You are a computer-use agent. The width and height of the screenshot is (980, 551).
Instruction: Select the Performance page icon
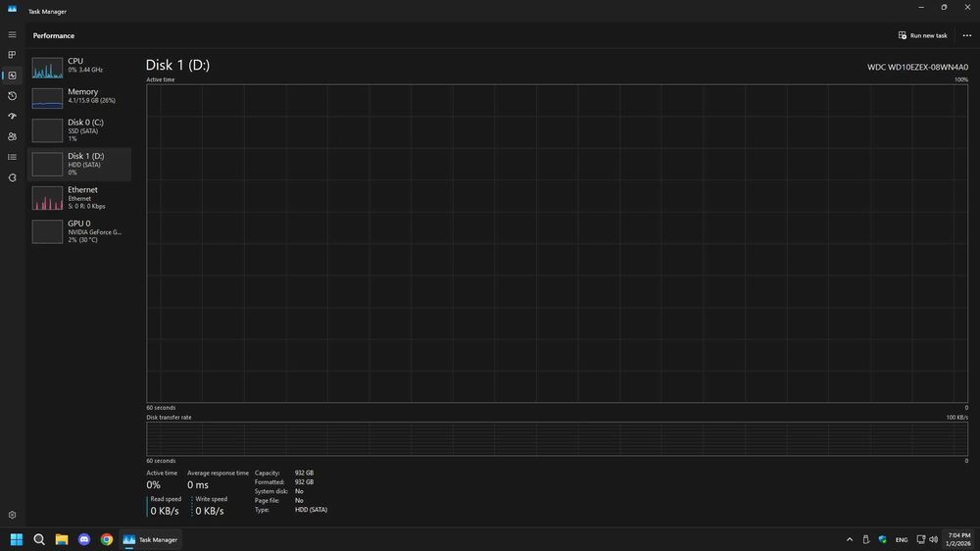coord(12,75)
